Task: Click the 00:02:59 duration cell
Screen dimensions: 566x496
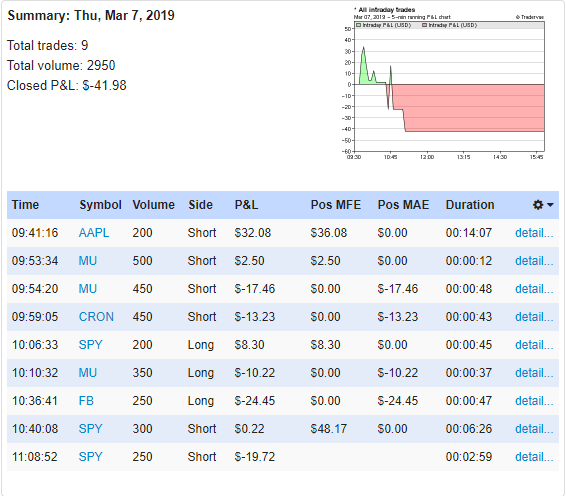Action: (x=469, y=457)
